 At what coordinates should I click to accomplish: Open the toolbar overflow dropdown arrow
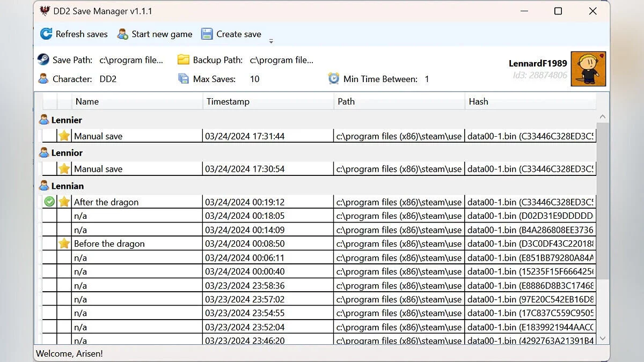coord(271,41)
